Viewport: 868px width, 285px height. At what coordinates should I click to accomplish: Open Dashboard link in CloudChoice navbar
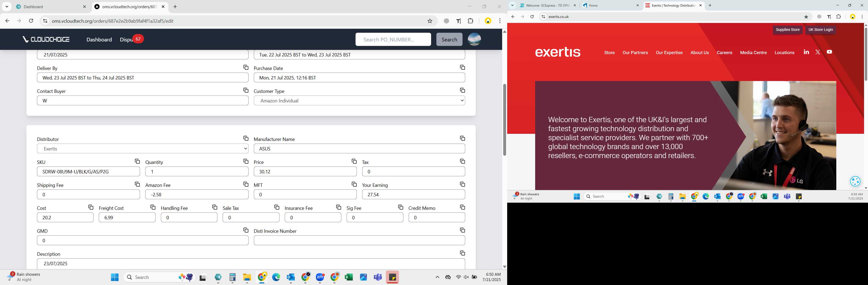click(x=99, y=39)
